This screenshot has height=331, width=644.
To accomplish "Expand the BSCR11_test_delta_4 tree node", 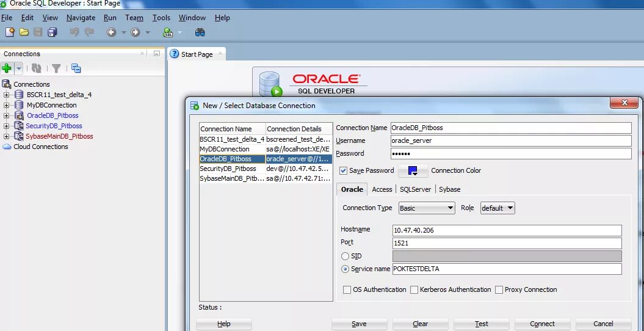I will tap(6, 95).
